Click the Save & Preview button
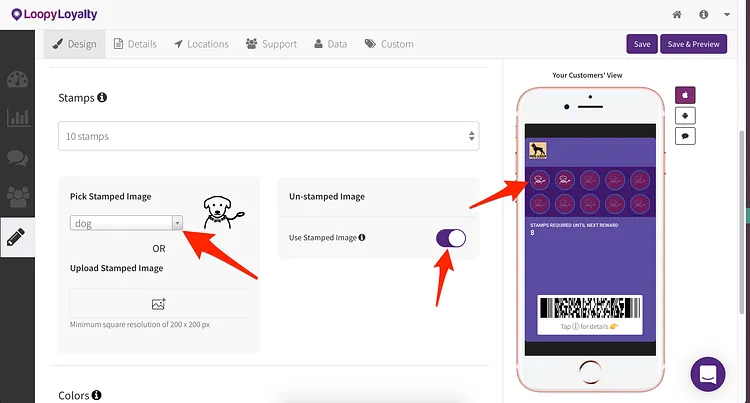This screenshot has width=750, height=403. tap(694, 44)
